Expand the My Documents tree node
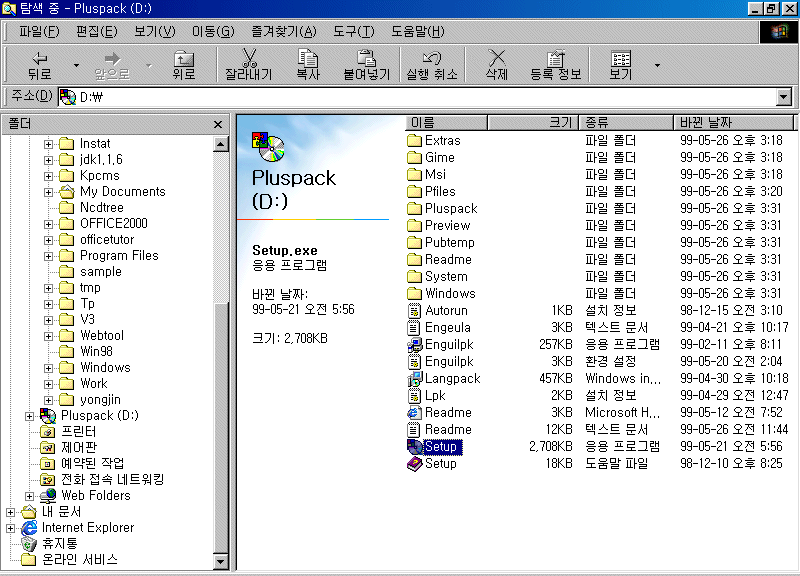This screenshot has height=576, width=800. (48, 192)
